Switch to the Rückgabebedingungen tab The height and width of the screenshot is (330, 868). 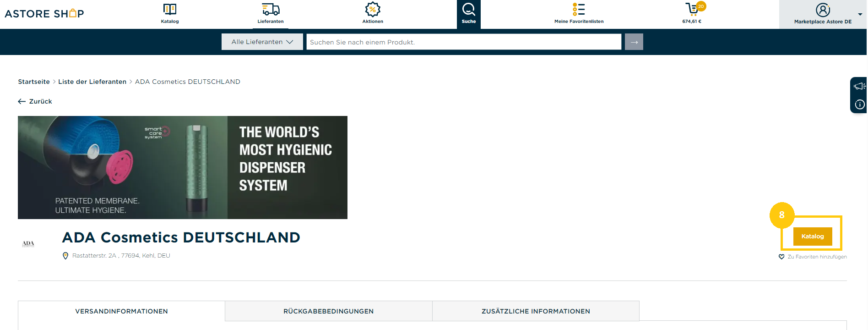pyautogui.click(x=329, y=311)
